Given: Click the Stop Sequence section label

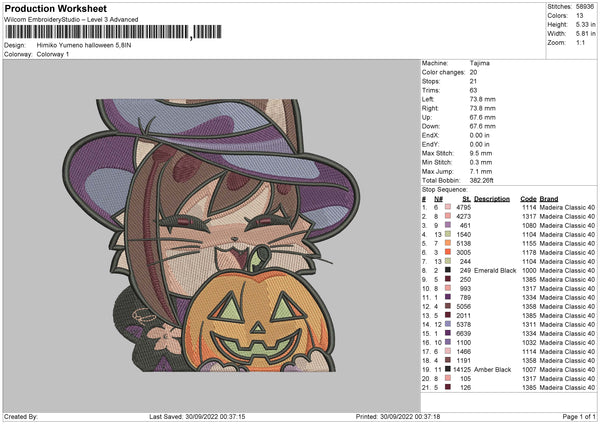Looking at the screenshot, I should pos(444,189).
